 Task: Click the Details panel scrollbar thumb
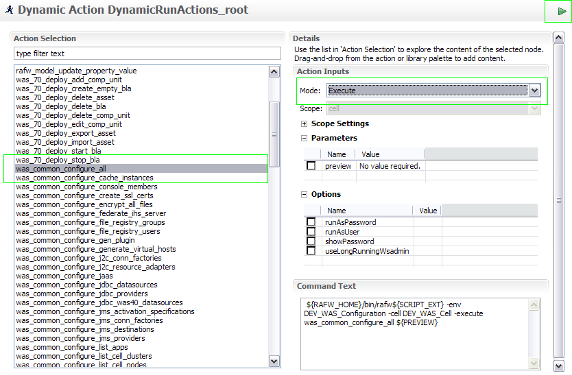tap(559, 201)
